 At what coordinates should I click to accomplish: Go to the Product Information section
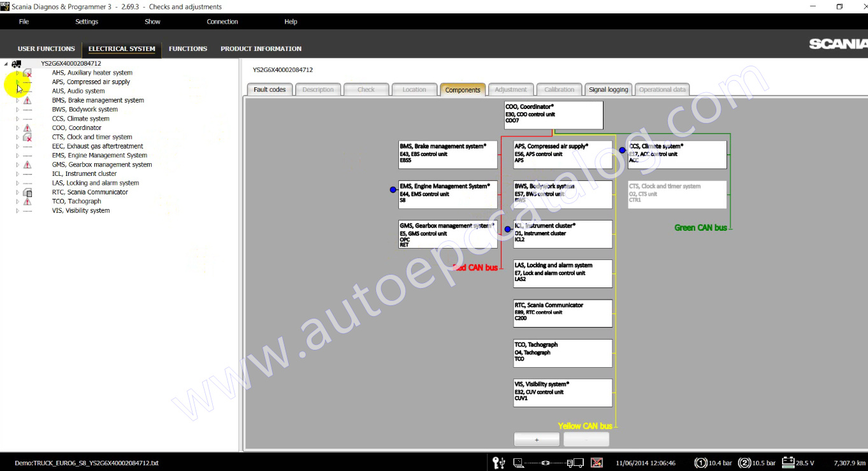(x=261, y=48)
